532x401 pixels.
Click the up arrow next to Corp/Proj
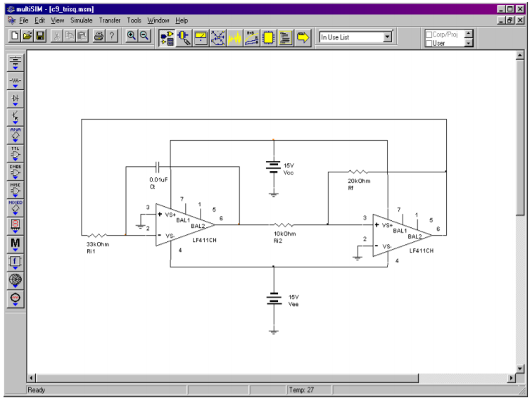pos(469,33)
